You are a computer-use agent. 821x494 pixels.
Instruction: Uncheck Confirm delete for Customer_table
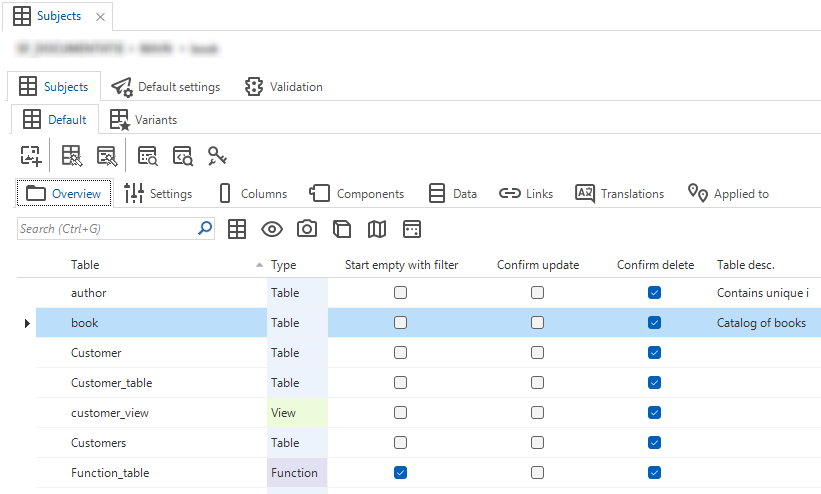click(x=654, y=382)
